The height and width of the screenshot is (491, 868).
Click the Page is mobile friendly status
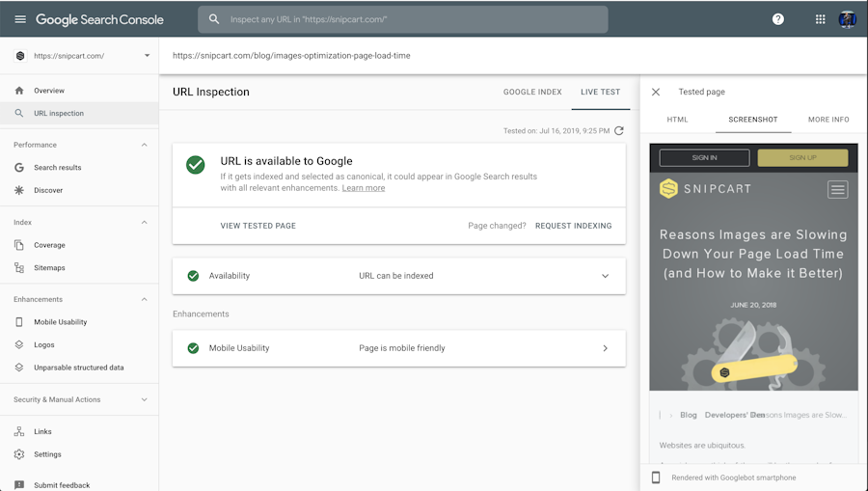click(x=402, y=348)
